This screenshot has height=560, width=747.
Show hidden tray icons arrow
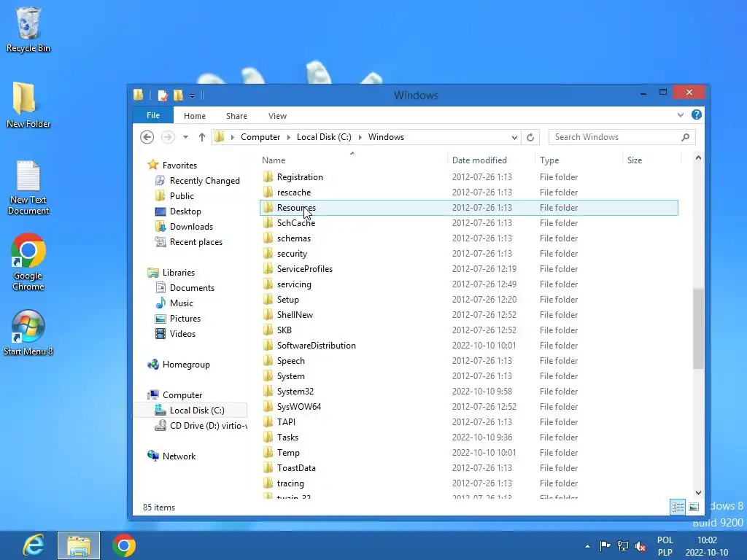pos(587,546)
